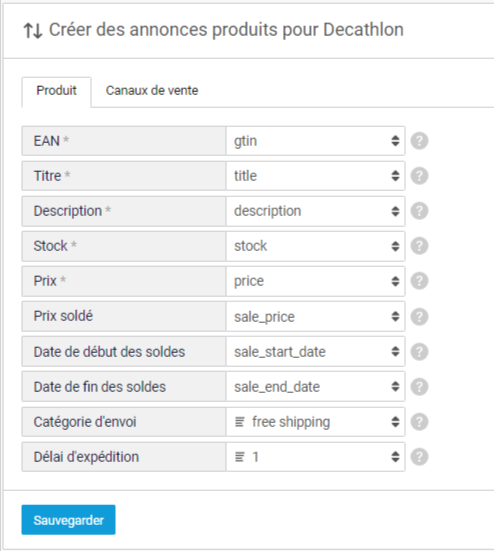494x551 pixels.
Task: View help for the Prix field
Action: (x=420, y=281)
